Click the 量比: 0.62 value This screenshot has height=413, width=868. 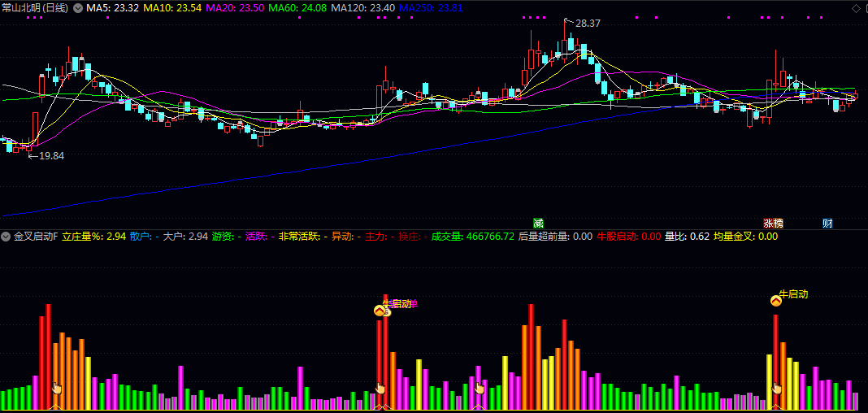(687, 237)
